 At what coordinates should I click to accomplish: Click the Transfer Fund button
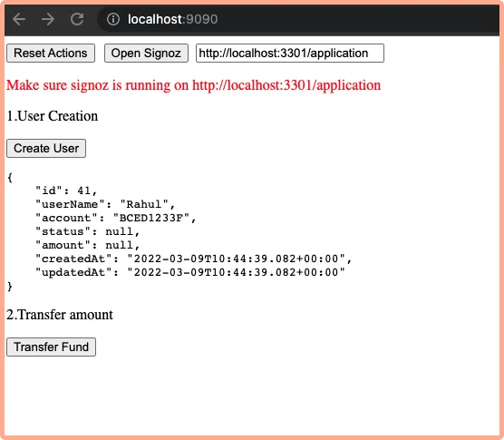(x=51, y=347)
